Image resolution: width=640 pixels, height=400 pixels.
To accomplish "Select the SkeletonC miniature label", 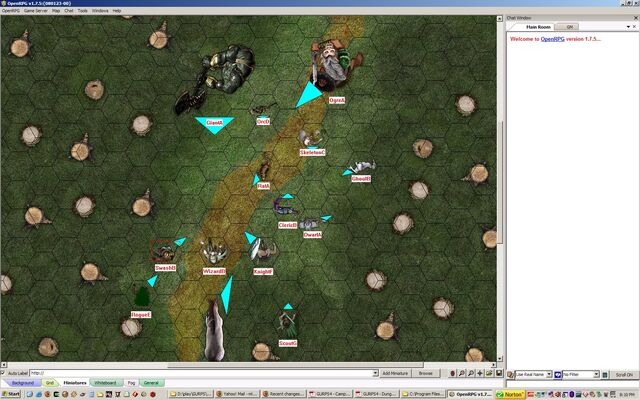I will tap(312, 153).
